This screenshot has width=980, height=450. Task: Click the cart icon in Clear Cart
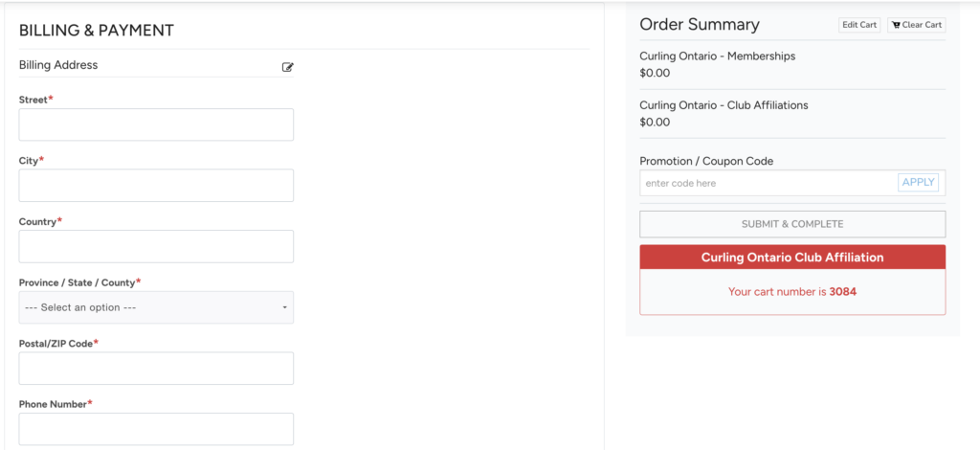coord(896,25)
